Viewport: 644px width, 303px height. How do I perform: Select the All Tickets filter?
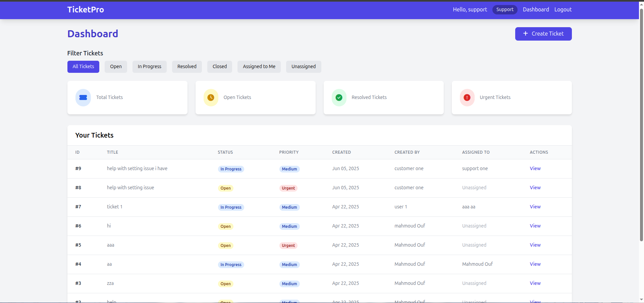pyautogui.click(x=83, y=66)
